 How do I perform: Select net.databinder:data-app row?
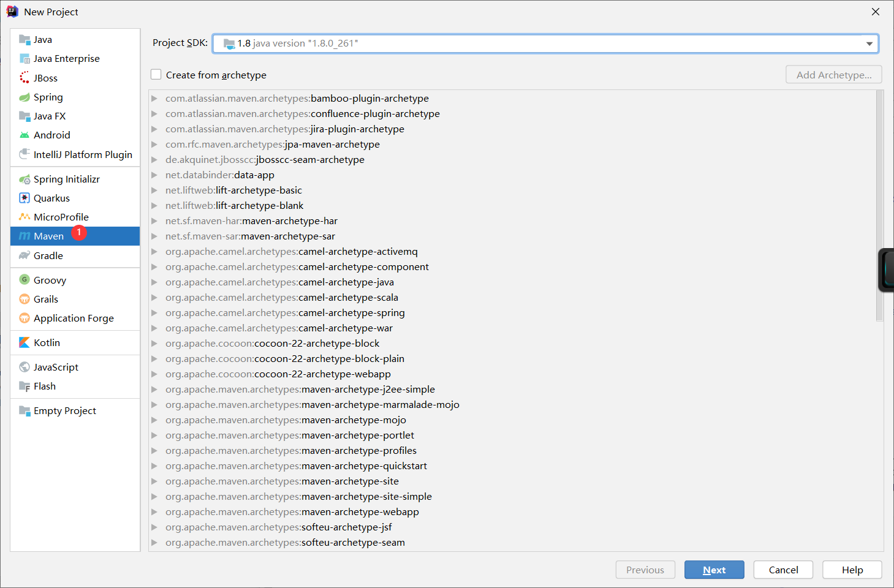pyautogui.click(x=220, y=175)
